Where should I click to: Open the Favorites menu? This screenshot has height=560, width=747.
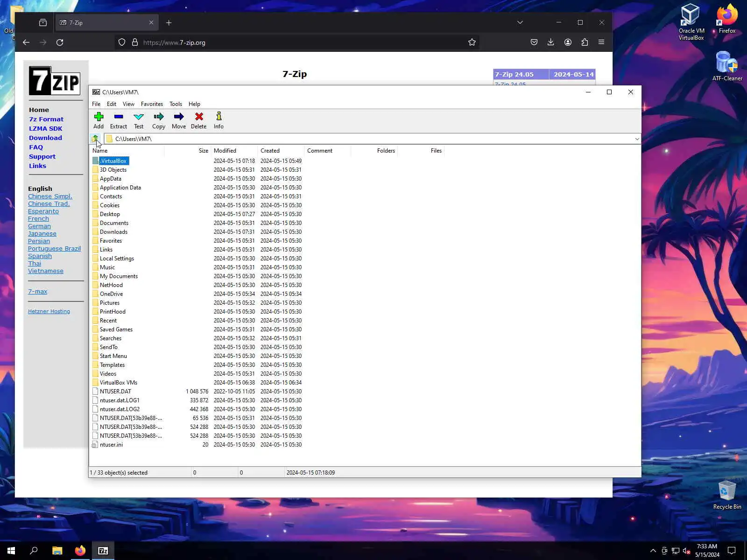tap(152, 104)
